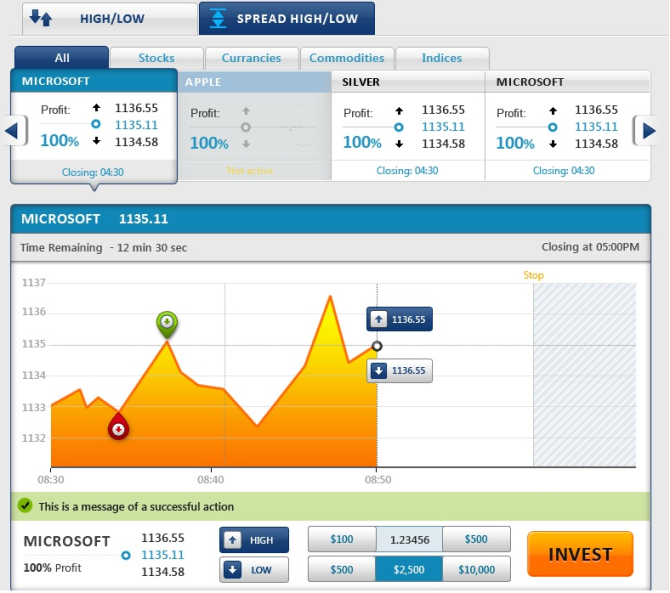Click down arrow in rightmost MICROSOFT card
Image resolution: width=670 pixels, height=593 pixels.
click(x=553, y=144)
